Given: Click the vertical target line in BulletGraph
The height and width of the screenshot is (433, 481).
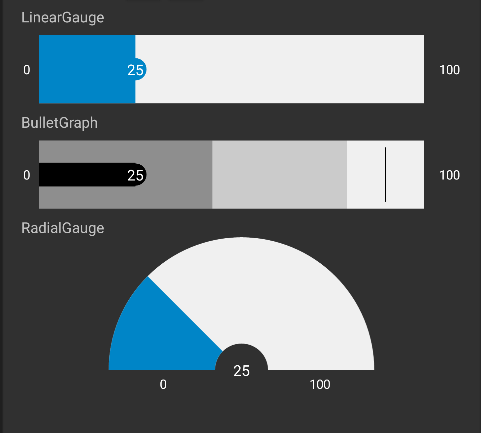Looking at the screenshot, I should [386, 175].
